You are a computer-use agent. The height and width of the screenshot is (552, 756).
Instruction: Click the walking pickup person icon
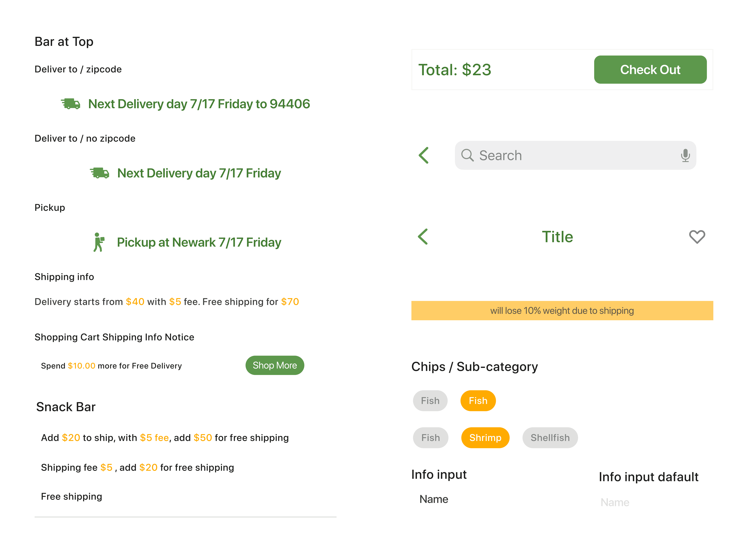click(99, 242)
